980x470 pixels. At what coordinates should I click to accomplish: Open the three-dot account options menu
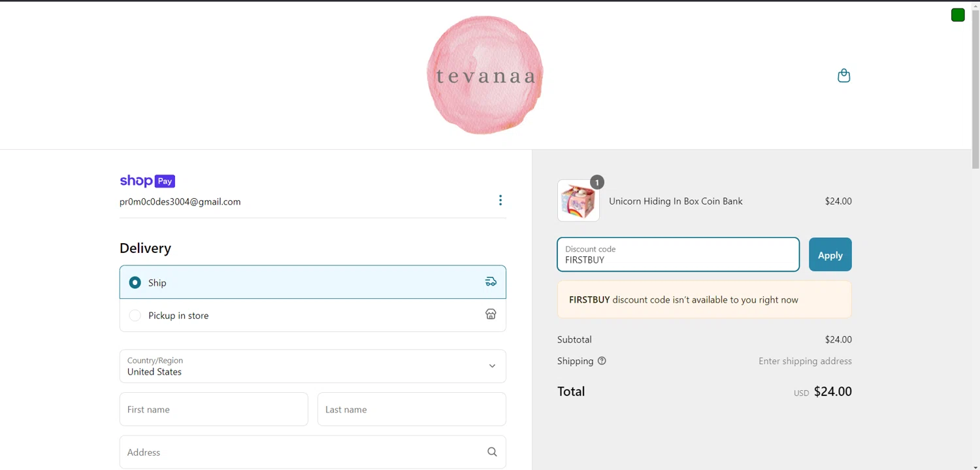500,200
